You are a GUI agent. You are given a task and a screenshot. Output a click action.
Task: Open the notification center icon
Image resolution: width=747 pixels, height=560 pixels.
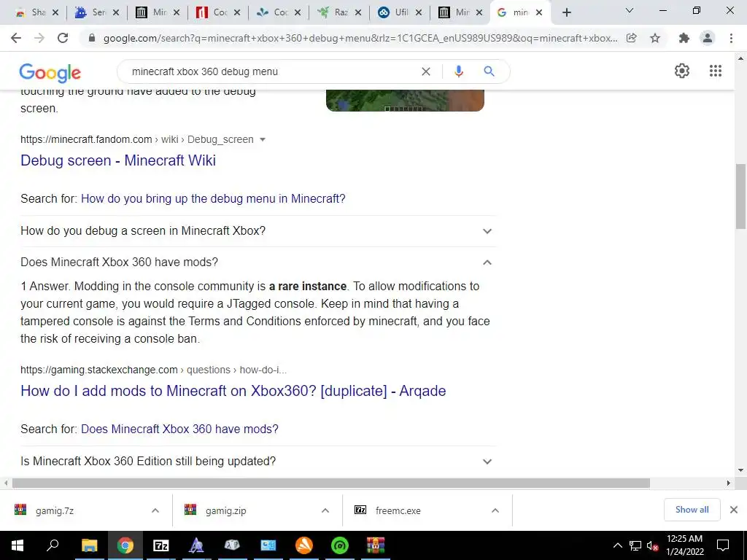[723, 545]
